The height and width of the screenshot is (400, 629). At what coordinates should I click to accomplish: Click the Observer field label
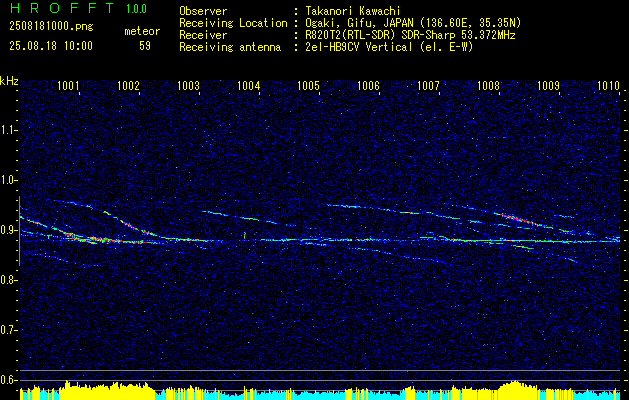203,11
